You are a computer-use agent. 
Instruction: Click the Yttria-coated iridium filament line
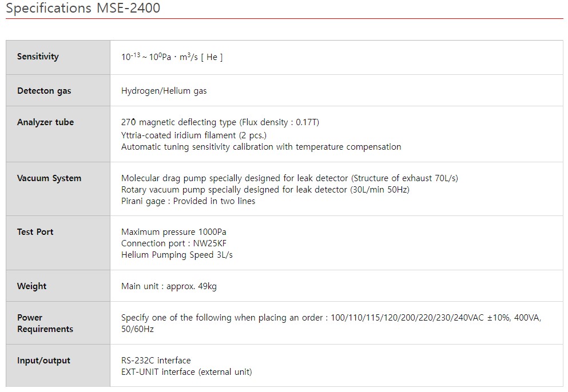193,135
